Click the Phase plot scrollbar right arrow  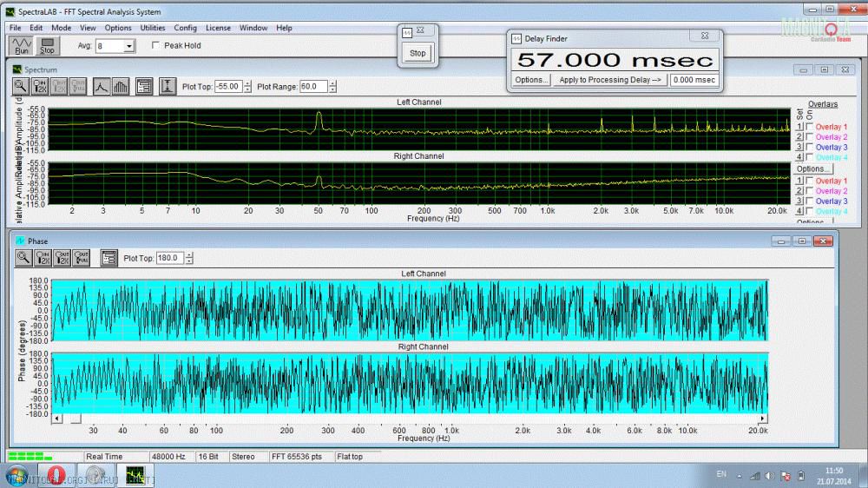pyautogui.click(x=763, y=419)
